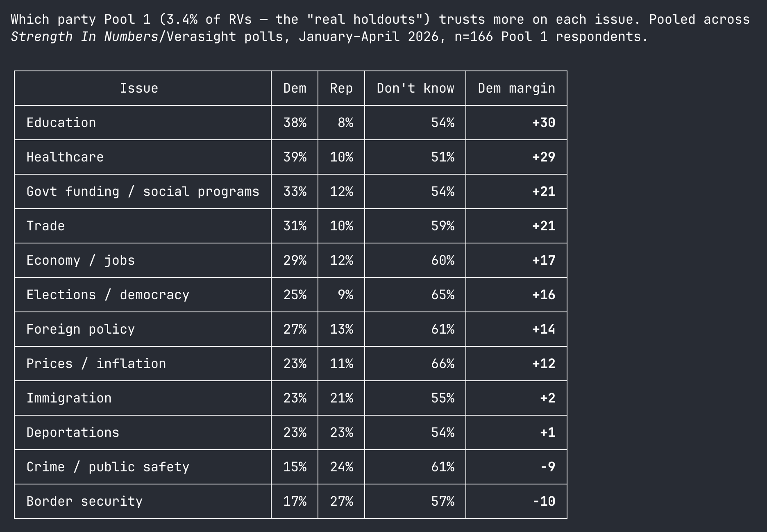Click Govt funding / social programs cell
The width and height of the screenshot is (767, 532).
pyautogui.click(x=143, y=191)
